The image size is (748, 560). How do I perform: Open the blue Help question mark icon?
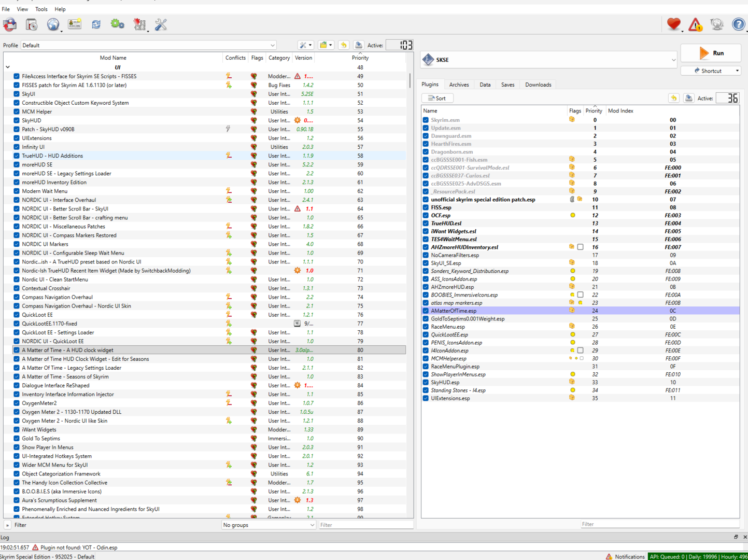click(x=739, y=24)
